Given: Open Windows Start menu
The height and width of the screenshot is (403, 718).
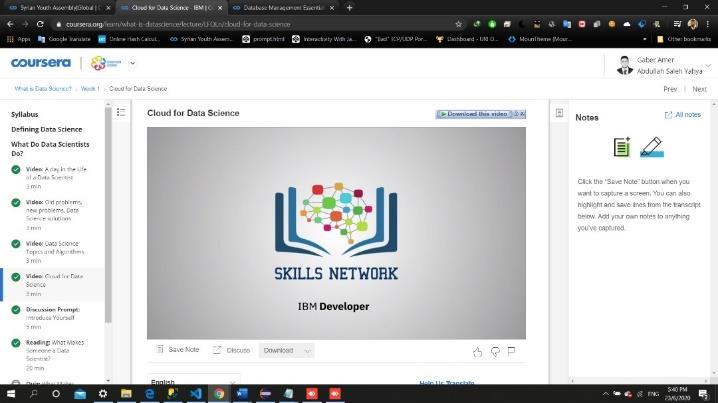Looking at the screenshot, I should pyautogui.click(x=11, y=394).
